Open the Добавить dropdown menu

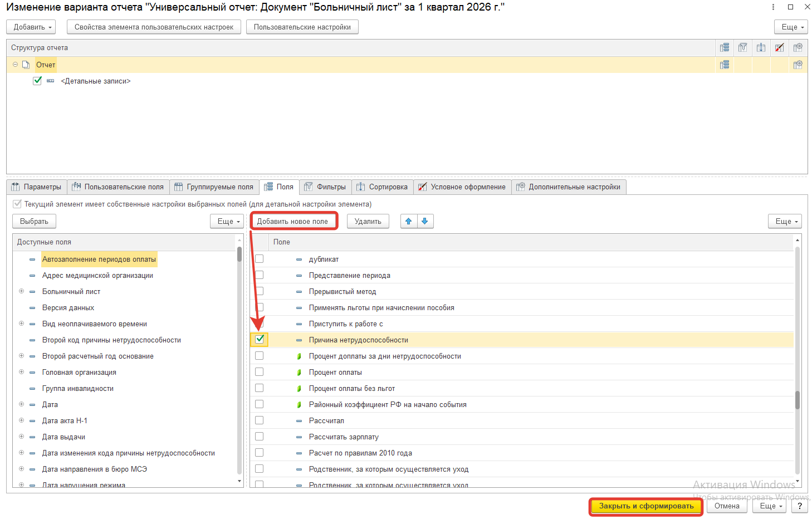(x=33, y=27)
